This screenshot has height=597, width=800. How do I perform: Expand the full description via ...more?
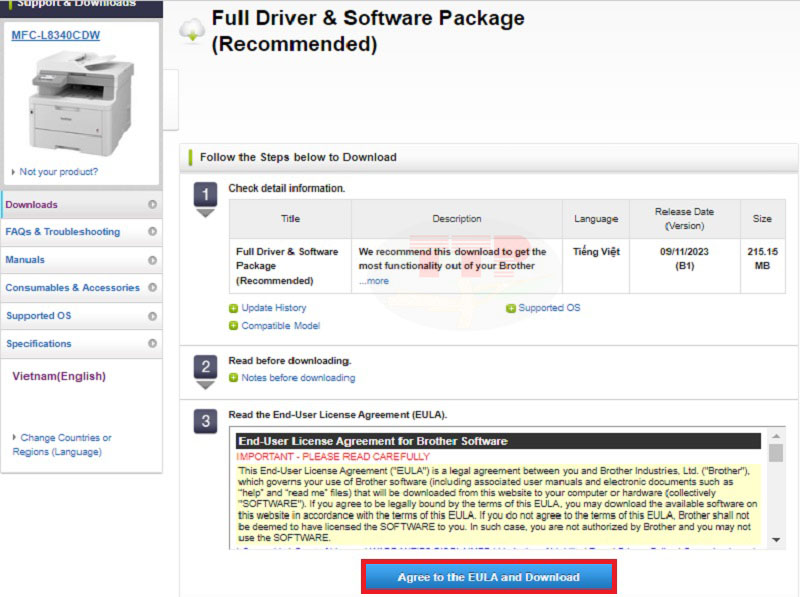point(375,279)
